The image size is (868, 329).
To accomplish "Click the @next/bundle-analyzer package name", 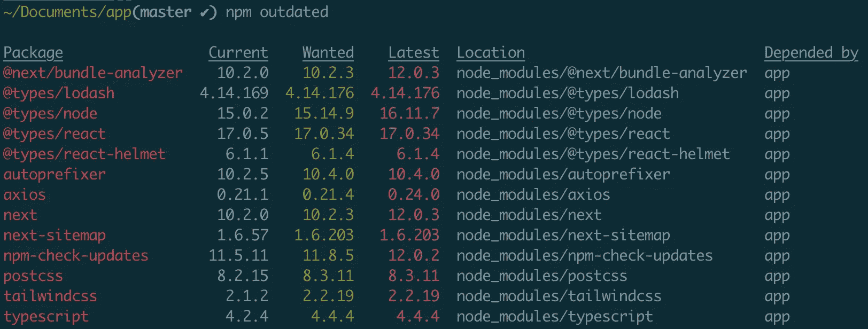I will tap(93, 73).
